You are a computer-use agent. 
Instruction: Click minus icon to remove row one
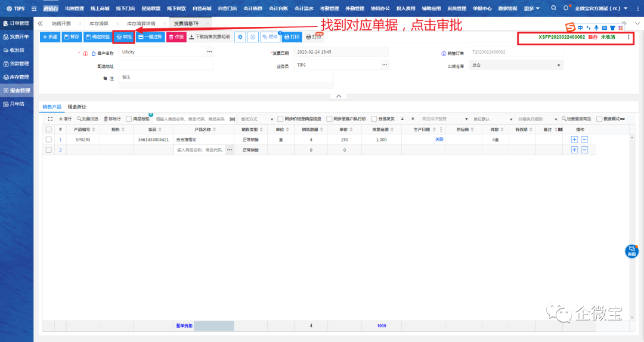pyautogui.click(x=584, y=139)
